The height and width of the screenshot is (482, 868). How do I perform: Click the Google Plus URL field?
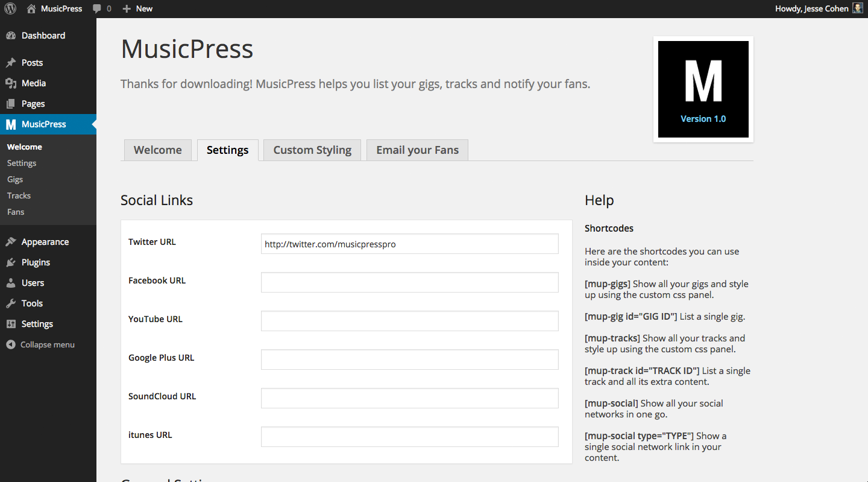click(410, 360)
